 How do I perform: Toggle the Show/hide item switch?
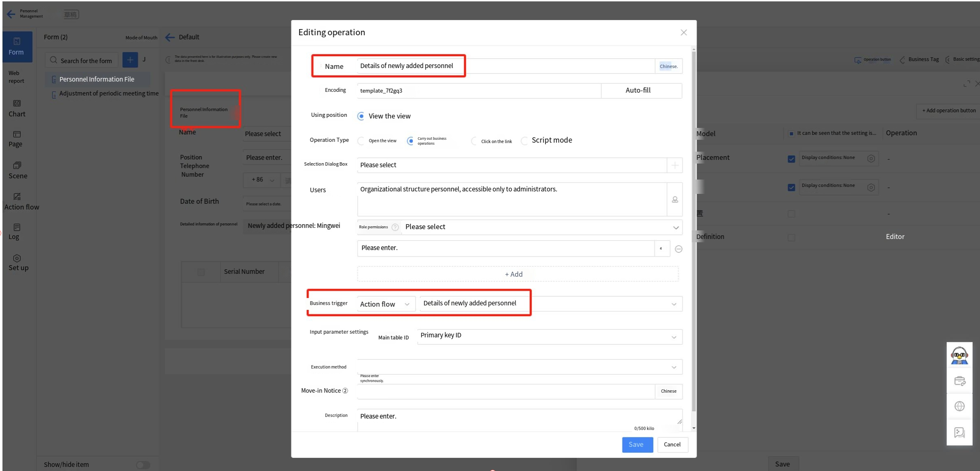[143, 464]
